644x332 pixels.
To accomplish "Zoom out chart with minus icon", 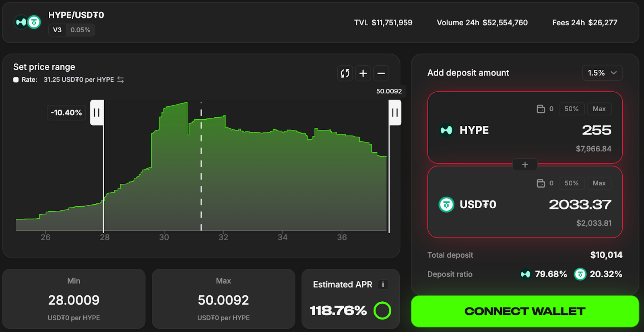I will (381, 73).
